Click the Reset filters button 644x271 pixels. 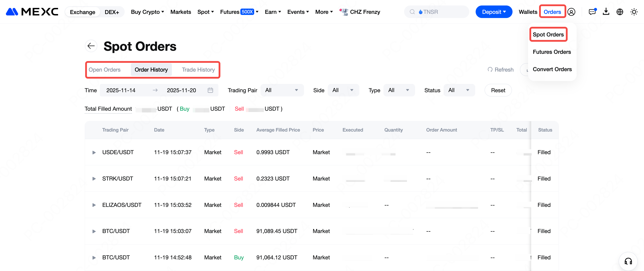click(498, 90)
